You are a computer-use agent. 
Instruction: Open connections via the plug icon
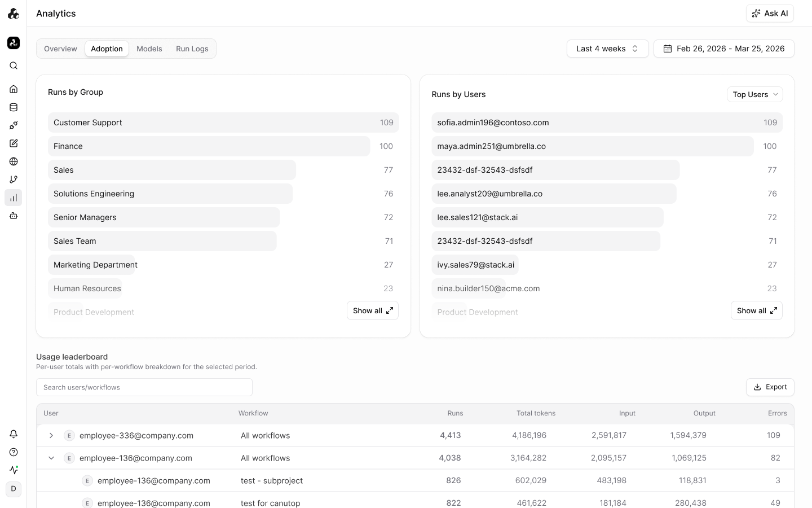click(x=14, y=125)
